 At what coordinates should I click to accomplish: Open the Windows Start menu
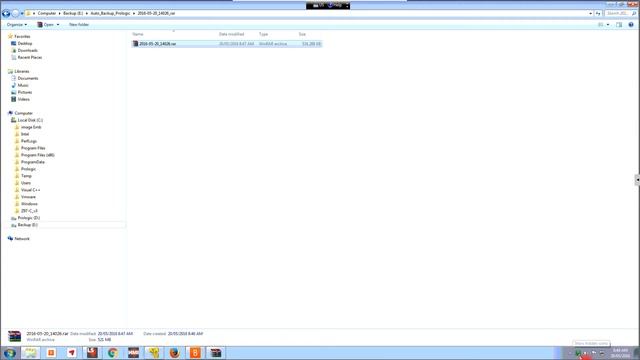coord(9,353)
